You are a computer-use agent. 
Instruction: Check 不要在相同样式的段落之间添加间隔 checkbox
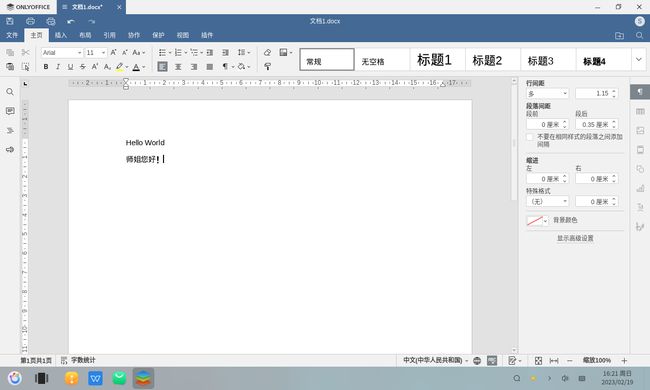529,137
